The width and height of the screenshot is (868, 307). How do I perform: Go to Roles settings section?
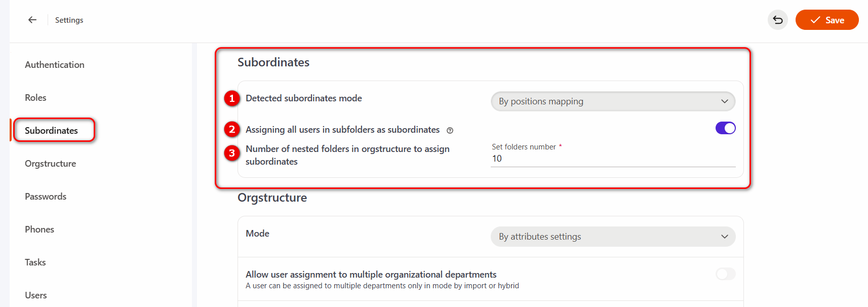[x=35, y=98]
